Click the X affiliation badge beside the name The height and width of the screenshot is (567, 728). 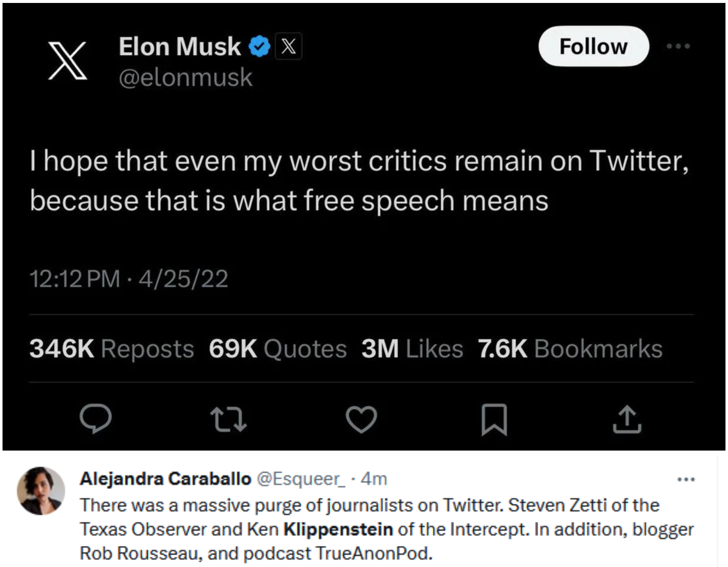coord(289,46)
